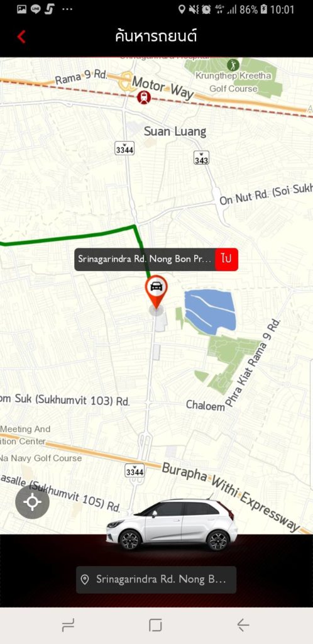The width and height of the screenshot is (313, 644).
Task: Tap the red ไป (Go) button
Action: [226, 259]
